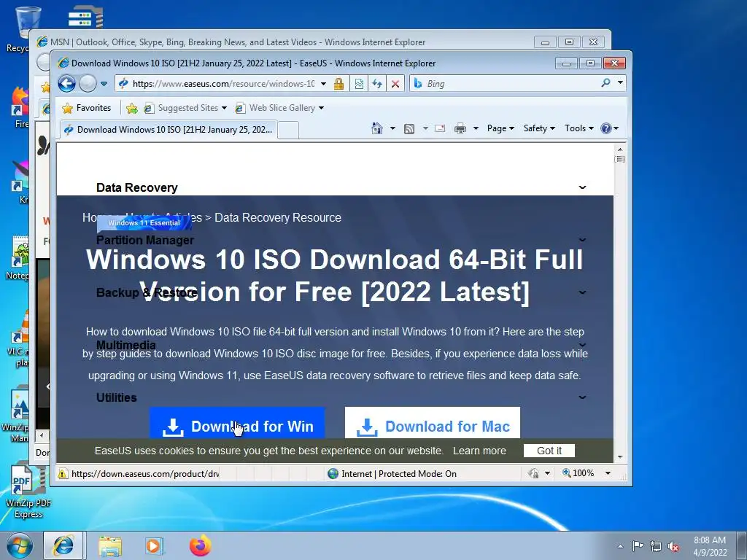Click the Download for Mac button
This screenshot has height=560, width=747.
[x=433, y=423]
